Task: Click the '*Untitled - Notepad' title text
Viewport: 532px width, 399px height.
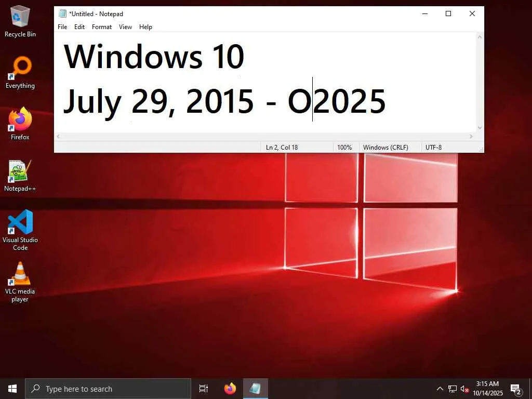Action: [x=96, y=14]
